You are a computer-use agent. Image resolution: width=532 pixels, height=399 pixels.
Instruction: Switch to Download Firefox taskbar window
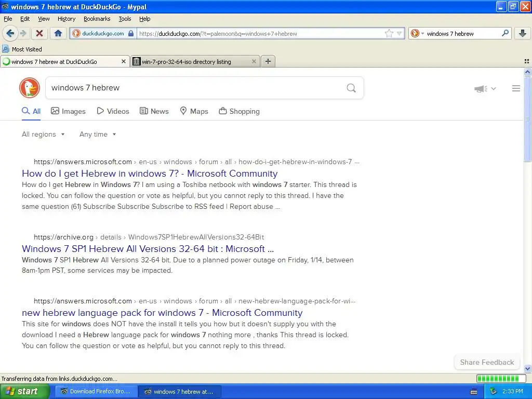(x=96, y=392)
